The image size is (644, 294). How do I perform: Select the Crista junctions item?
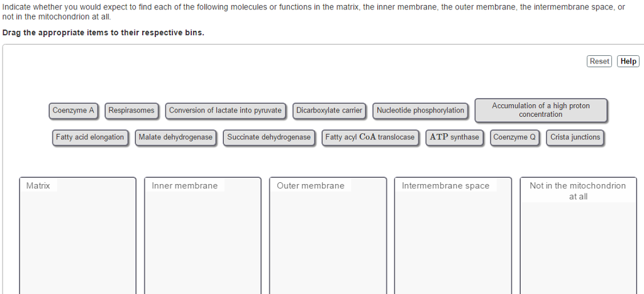(575, 138)
